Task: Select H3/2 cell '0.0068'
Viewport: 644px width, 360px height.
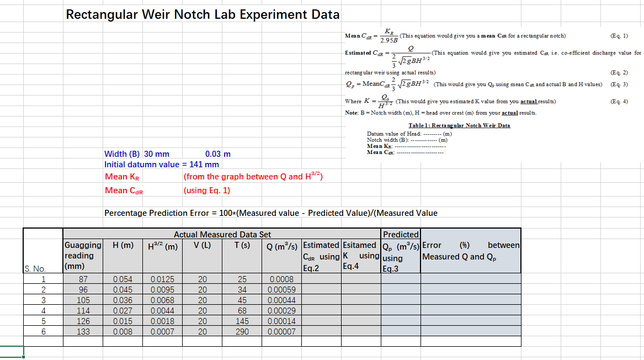Action: point(162,300)
